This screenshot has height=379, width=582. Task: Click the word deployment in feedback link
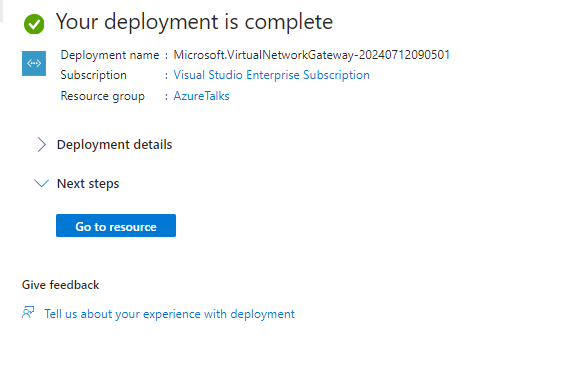pyautogui.click(x=262, y=314)
